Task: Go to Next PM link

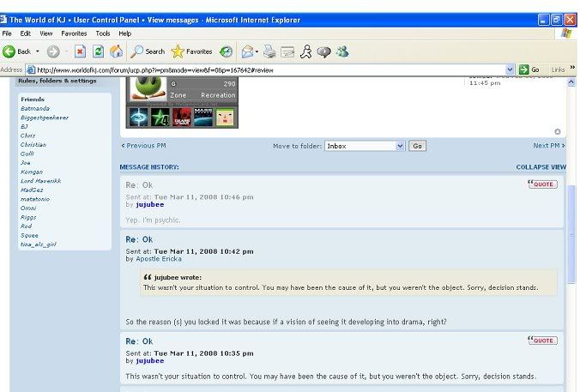Action: tap(549, 146)
